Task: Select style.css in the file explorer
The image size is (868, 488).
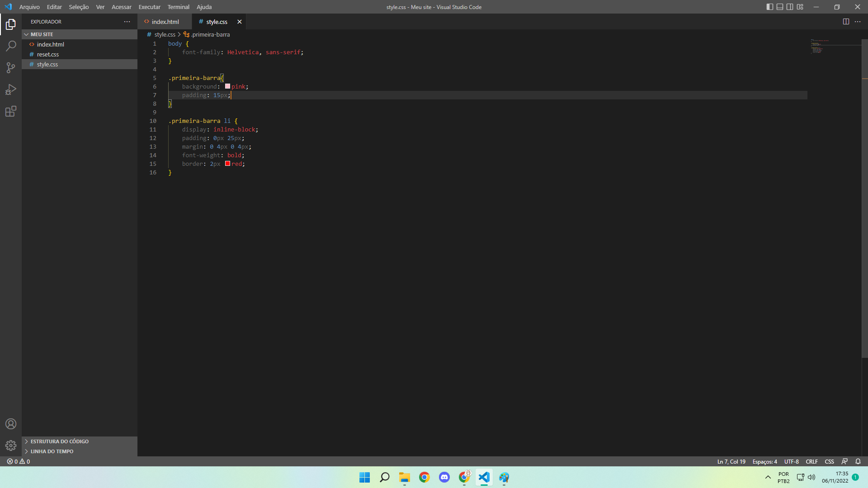Action: [80, 64]
